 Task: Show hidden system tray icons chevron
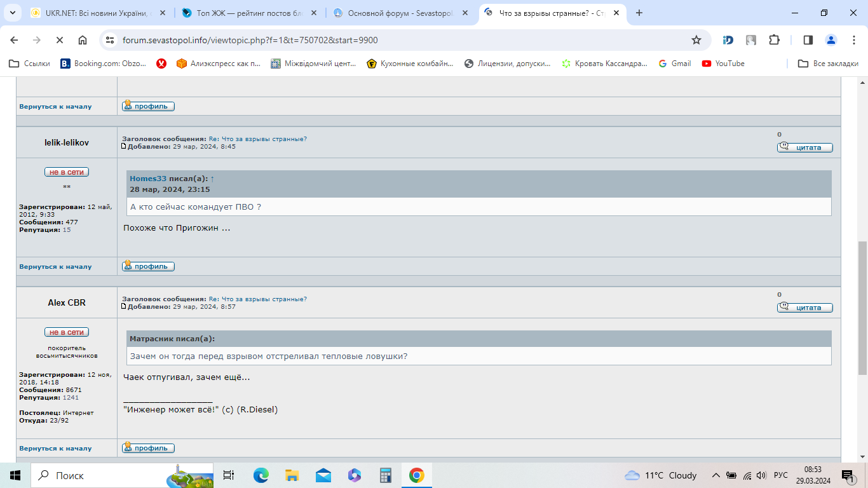point(716,475)
